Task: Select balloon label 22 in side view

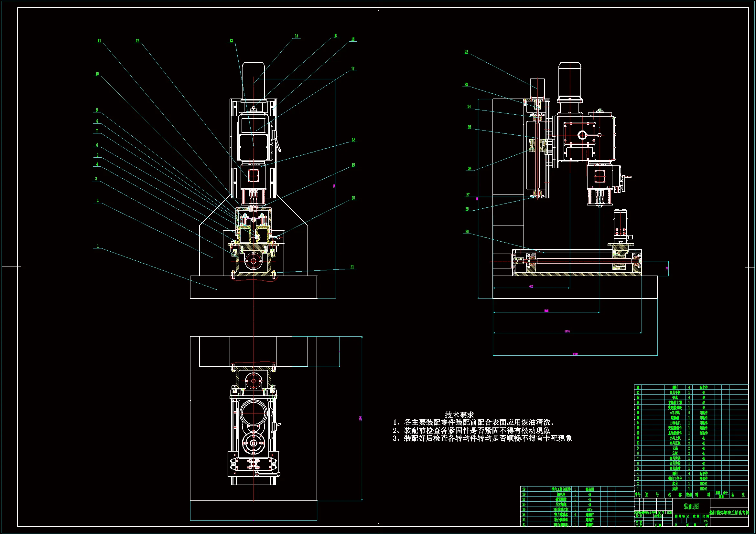Action: click(x=466, y=52)
